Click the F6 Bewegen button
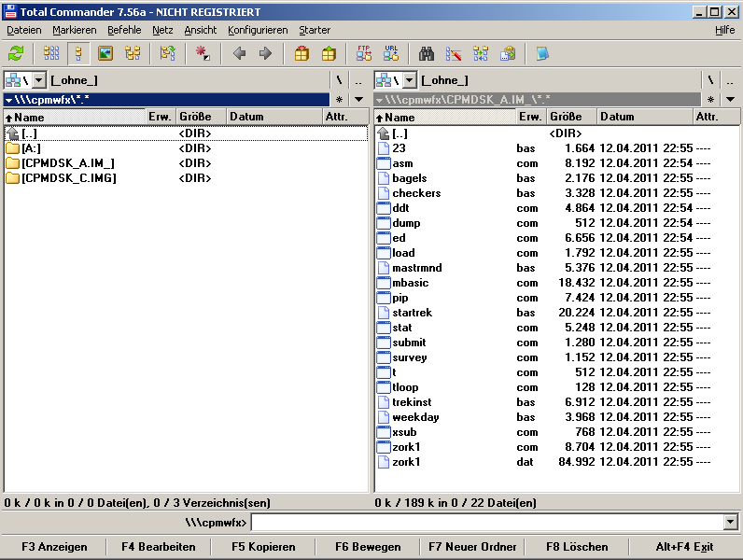The image size is (743, 560). pyautogui.click(x=368, y=547)
